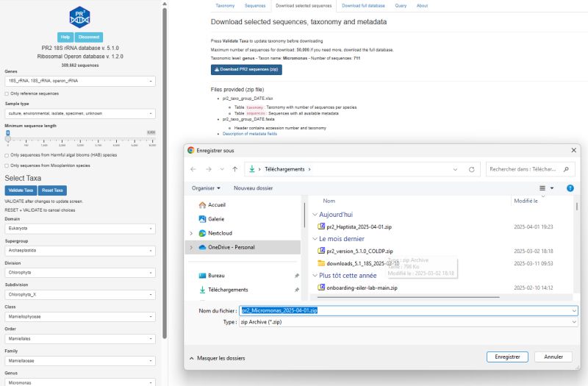Enable Harmful algal blooms species filter

[7, 155]
